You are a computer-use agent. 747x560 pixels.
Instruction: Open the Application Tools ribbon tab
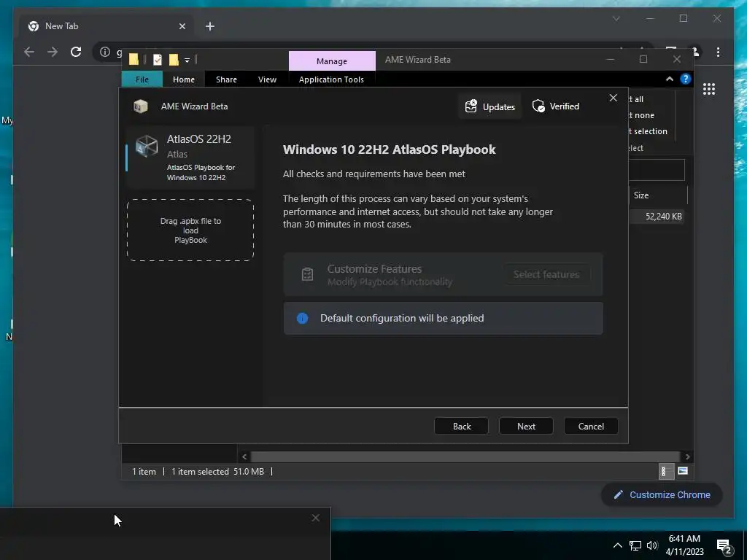click(331, 79)
